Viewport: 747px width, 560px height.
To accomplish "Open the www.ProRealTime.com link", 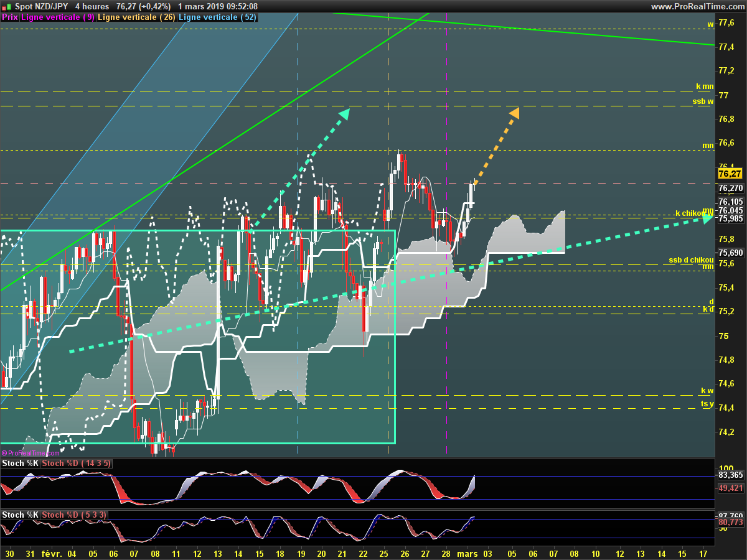I will (x=697, y=7).
